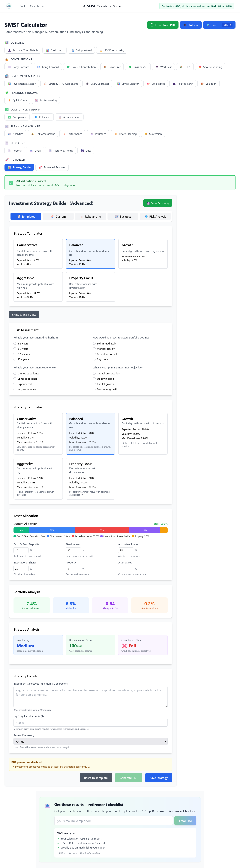240x868 pixels.
Task: Click the Reset to Template button
Action: 96,778
